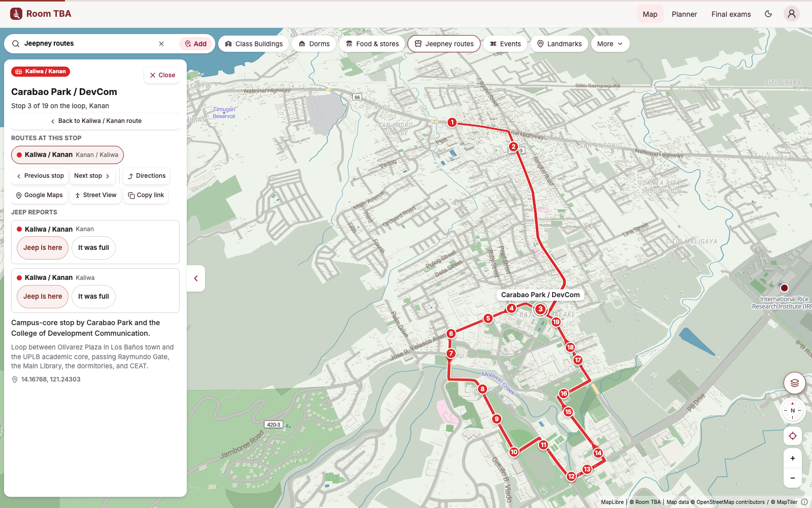Select stop marker 8 on the map
The image size is (812, 508).
coord(482,389)
